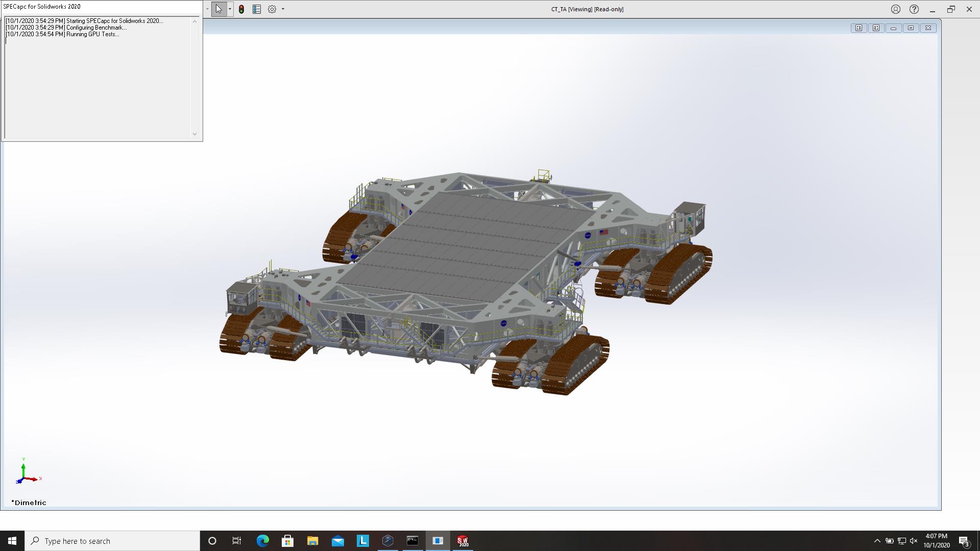Open File Explorer from taskbar
Screen dimensions: 980x551
tap(312, 541)
